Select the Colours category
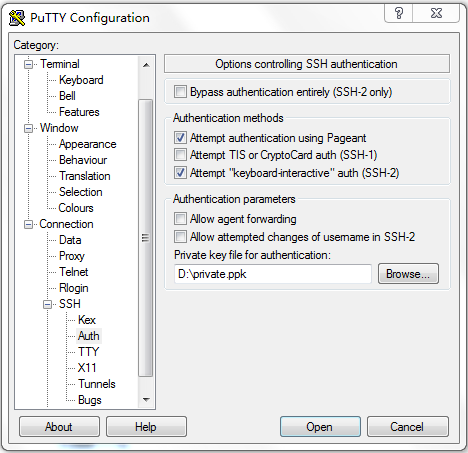The height and width of the screenshot is (453, 468). (x=76, y=208)
